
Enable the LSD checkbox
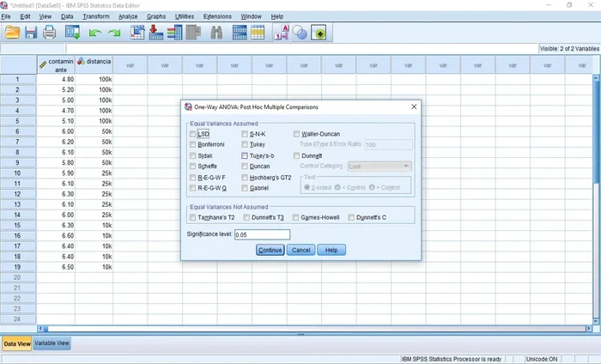coord(193,135)
